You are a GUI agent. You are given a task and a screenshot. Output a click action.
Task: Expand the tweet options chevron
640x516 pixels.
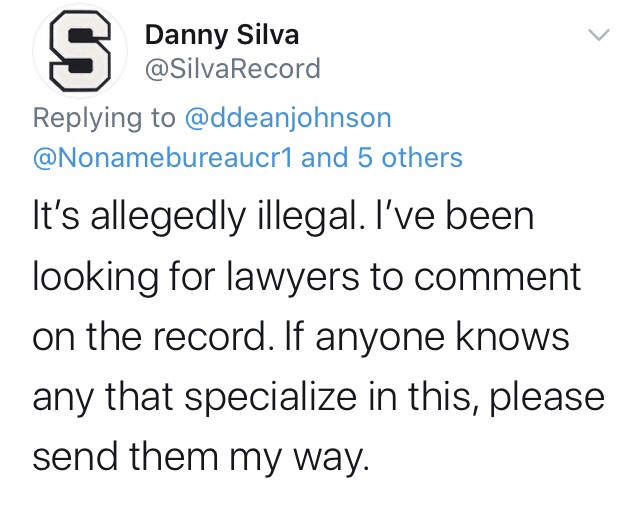[597, 37]
